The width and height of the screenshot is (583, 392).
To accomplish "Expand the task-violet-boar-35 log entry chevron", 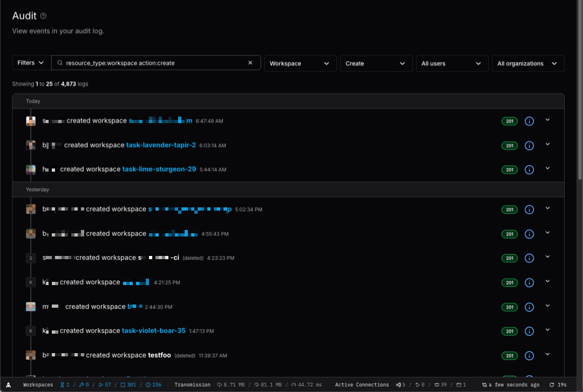I will click(548, 330).
